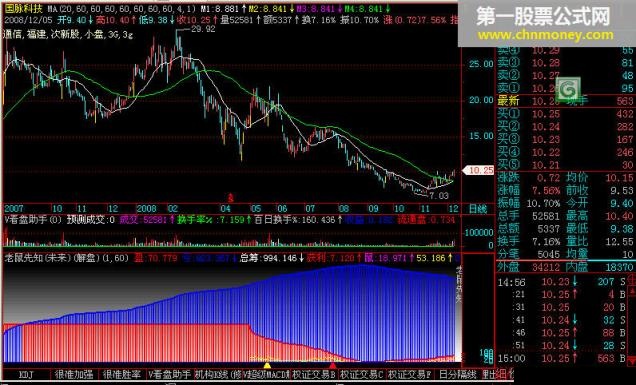Click the 换手 7.16% value
This screenshot has width=636, height=385.
(546, 242)
